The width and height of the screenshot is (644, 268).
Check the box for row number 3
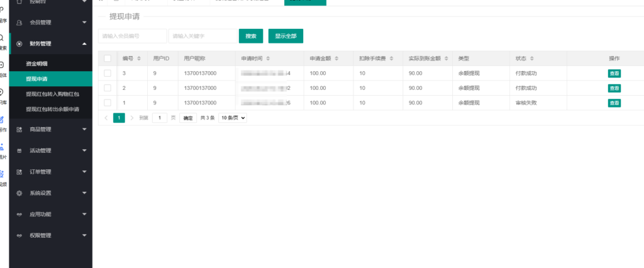point(108,73)
